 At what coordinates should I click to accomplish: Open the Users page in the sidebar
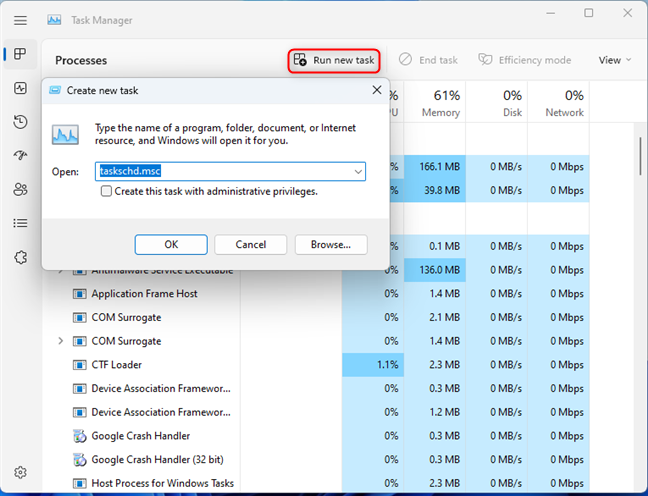click(20, 189)
